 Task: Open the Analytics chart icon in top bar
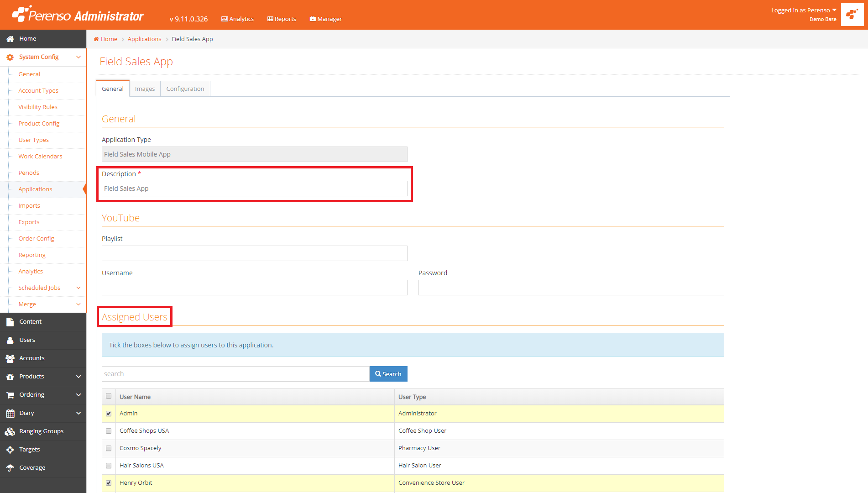225,19
